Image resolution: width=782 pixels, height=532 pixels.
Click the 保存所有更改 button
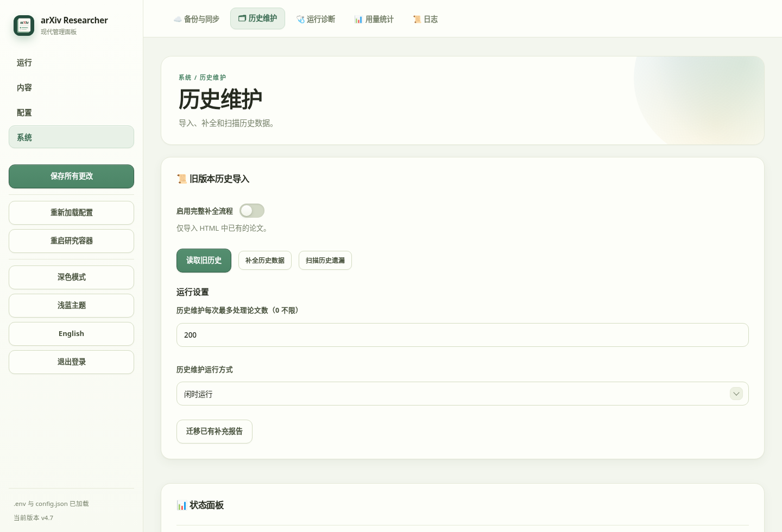point(71,176)
